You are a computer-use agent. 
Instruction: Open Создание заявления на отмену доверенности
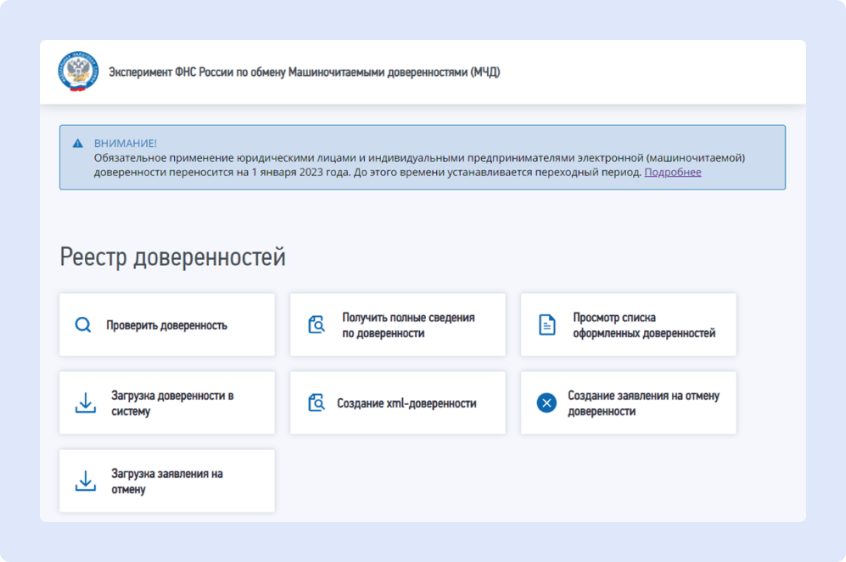643,403
